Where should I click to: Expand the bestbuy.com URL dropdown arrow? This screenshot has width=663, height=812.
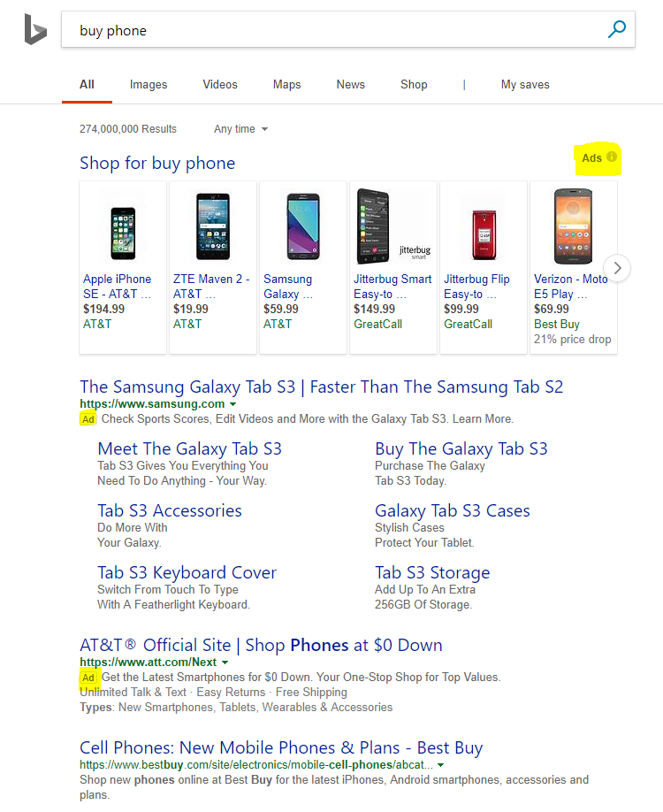tap(440, 765)
